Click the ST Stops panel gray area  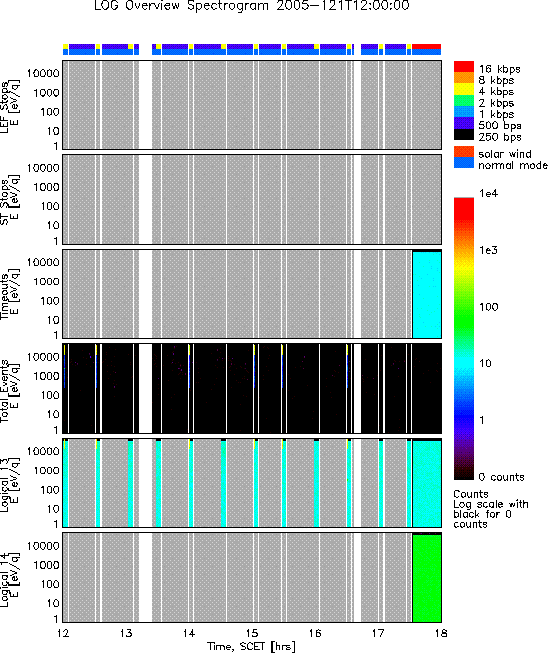252,199
